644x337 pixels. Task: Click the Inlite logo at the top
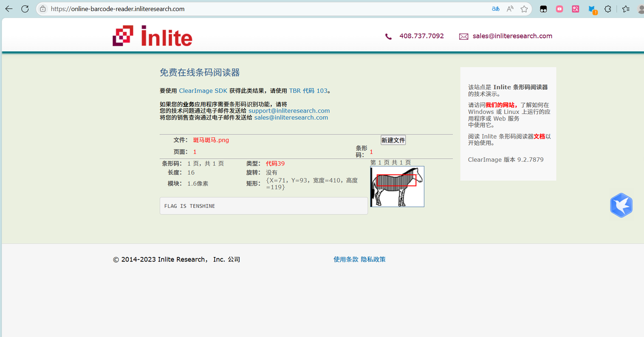152,35
